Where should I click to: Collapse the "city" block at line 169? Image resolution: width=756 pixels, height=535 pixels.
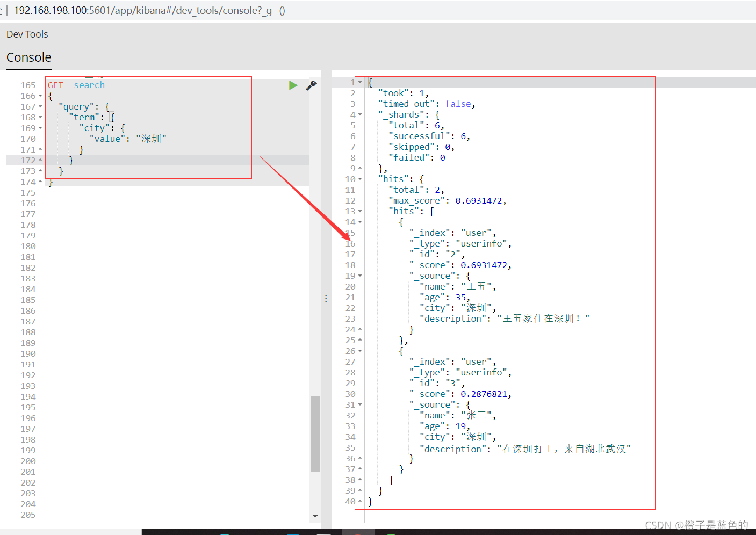coord(40,128)
